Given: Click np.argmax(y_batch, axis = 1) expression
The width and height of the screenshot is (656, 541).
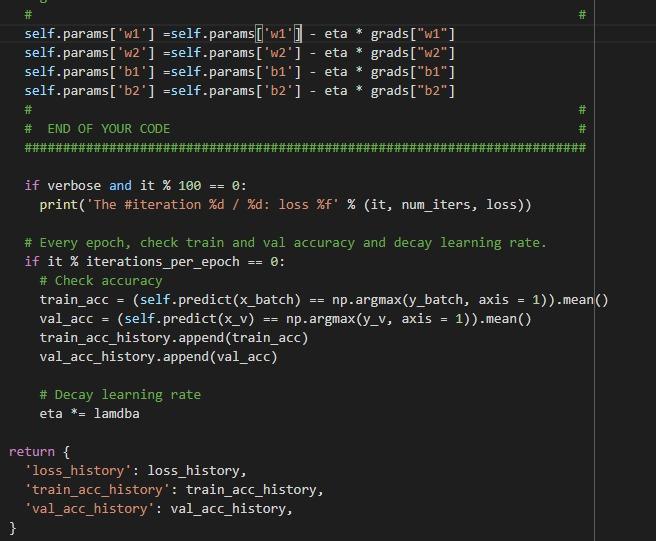Looking at the screenshot, I should click(x=440, y=300).
